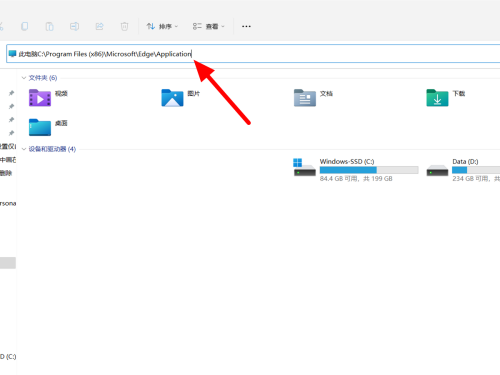This screenshot has width=500, height=375.
Task: Click the Delete trash icon
Action: [x=124, y=26]
